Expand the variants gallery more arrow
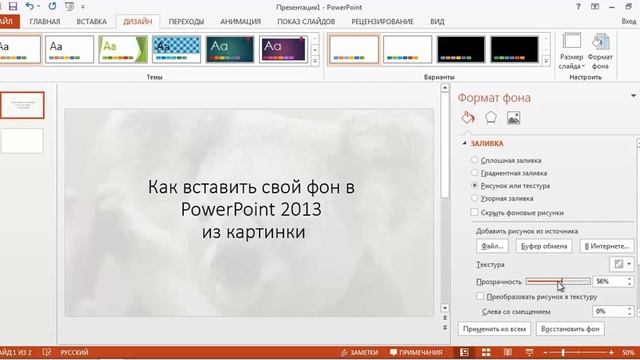 tap(546, 61)
